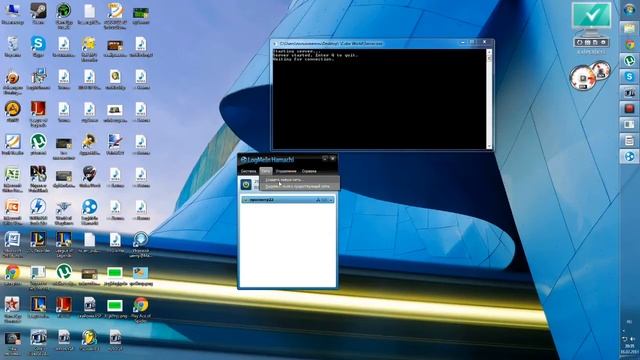The height and width of the screenshot is (360, 640).
Task: Open uTorrent from the taskbar
Action: 630,60
